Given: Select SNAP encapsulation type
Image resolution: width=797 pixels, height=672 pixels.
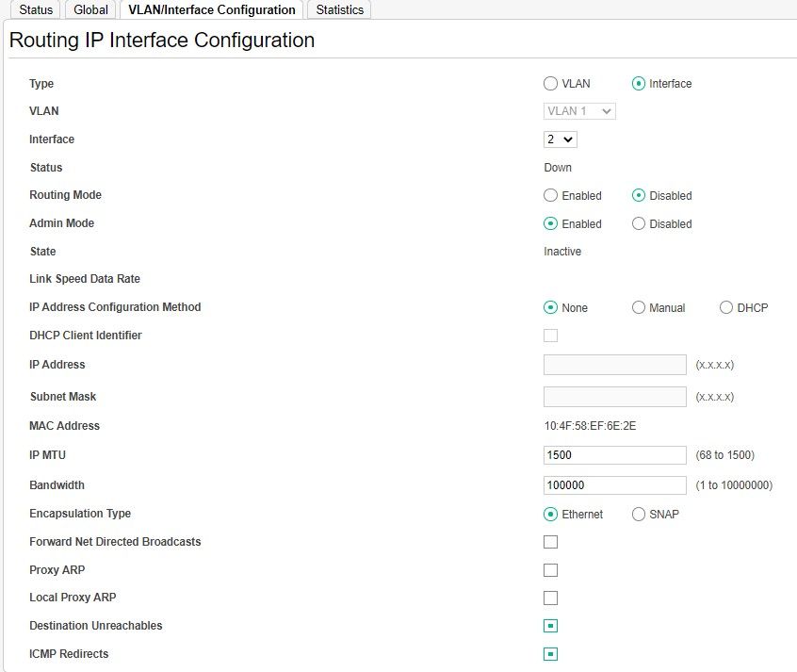Looking at the screenshot, I should tap(639, 515).
